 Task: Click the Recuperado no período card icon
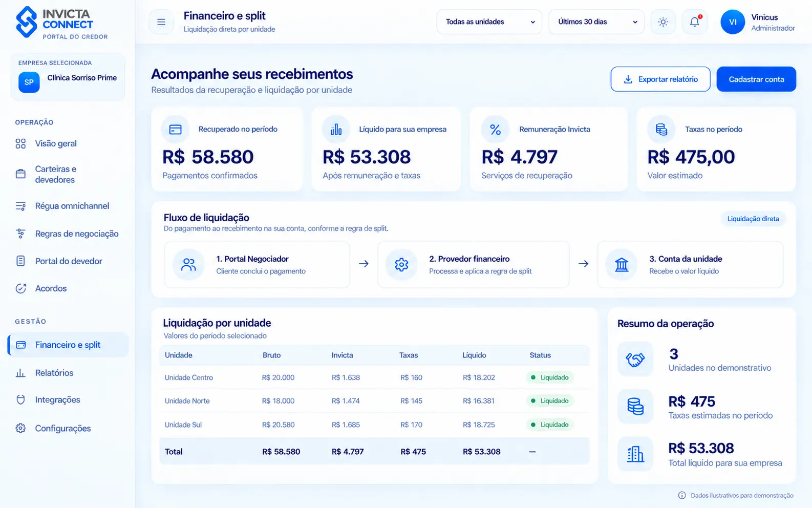click(176, 130)
